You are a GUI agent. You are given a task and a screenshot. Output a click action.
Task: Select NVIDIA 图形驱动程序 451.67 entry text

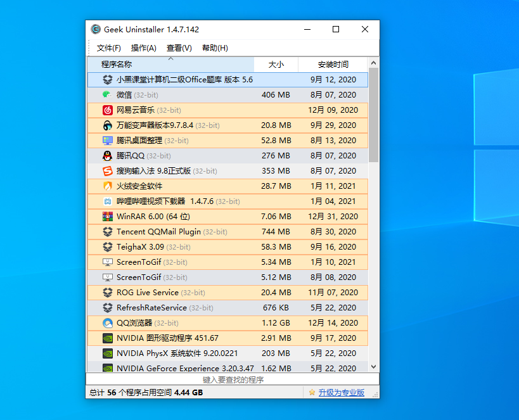tap(167, 338)
